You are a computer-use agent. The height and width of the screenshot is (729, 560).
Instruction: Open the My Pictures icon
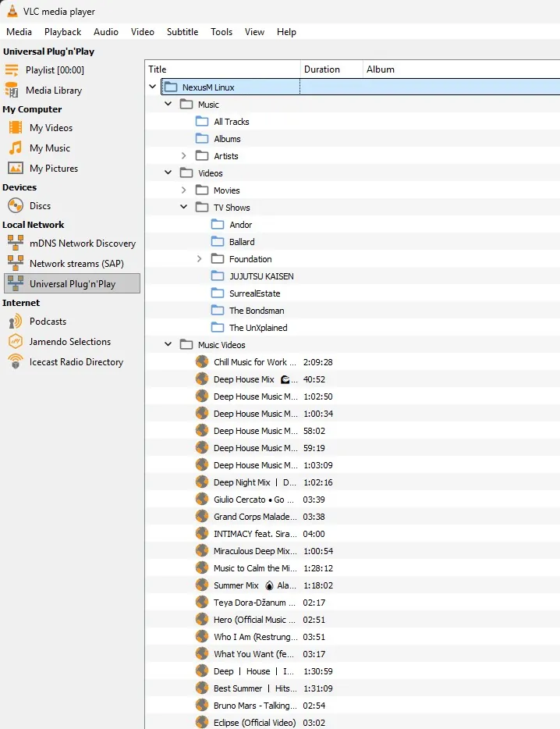pyautogui.click(x=16, y=169)
